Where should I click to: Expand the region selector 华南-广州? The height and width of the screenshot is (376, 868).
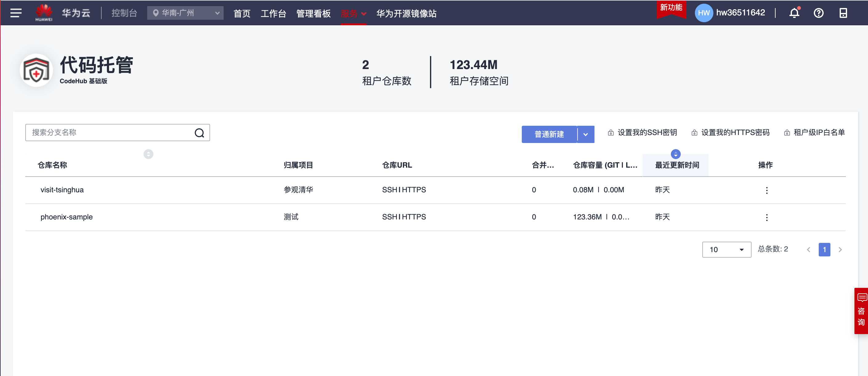(185, 13)
